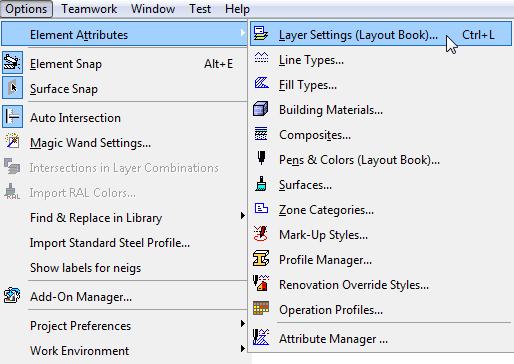Click the Attribute Manager icon
The image size is (514, 364).
261,337
